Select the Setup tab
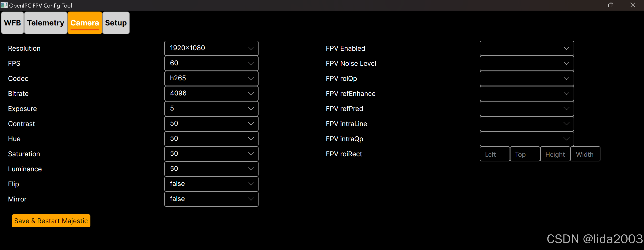Screen dimensions: 644x250 116,23
